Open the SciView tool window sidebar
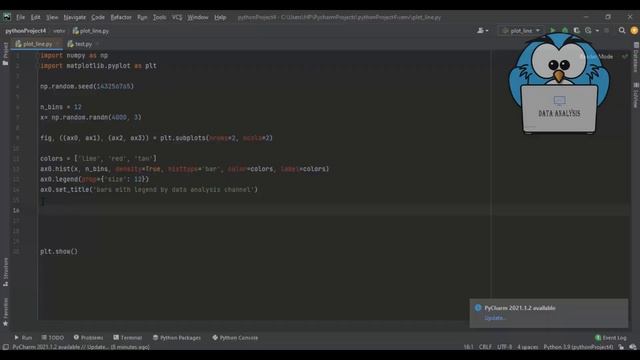Screen dimensions: 640x360 tap(636, 95)
